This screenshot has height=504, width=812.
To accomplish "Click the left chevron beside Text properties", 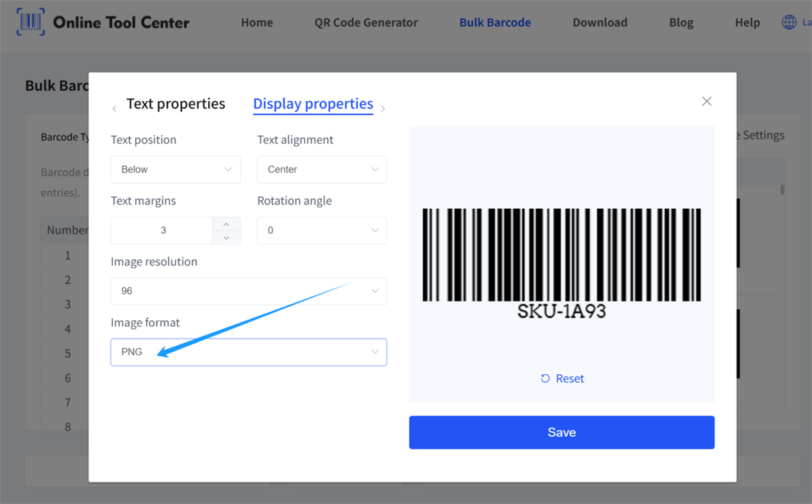I will (x=114, y=108).
